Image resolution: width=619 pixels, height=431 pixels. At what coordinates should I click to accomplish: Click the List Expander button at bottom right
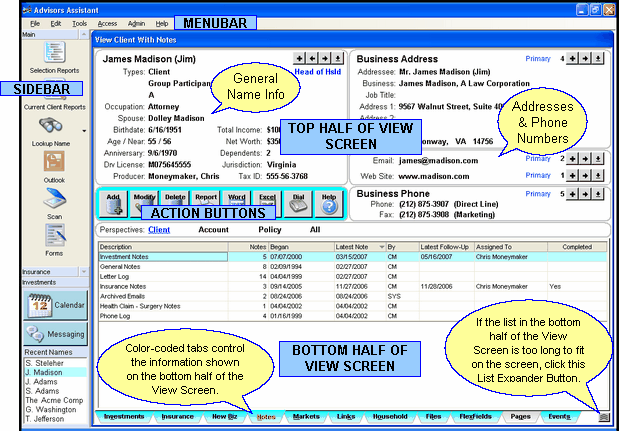pos(604,416)
